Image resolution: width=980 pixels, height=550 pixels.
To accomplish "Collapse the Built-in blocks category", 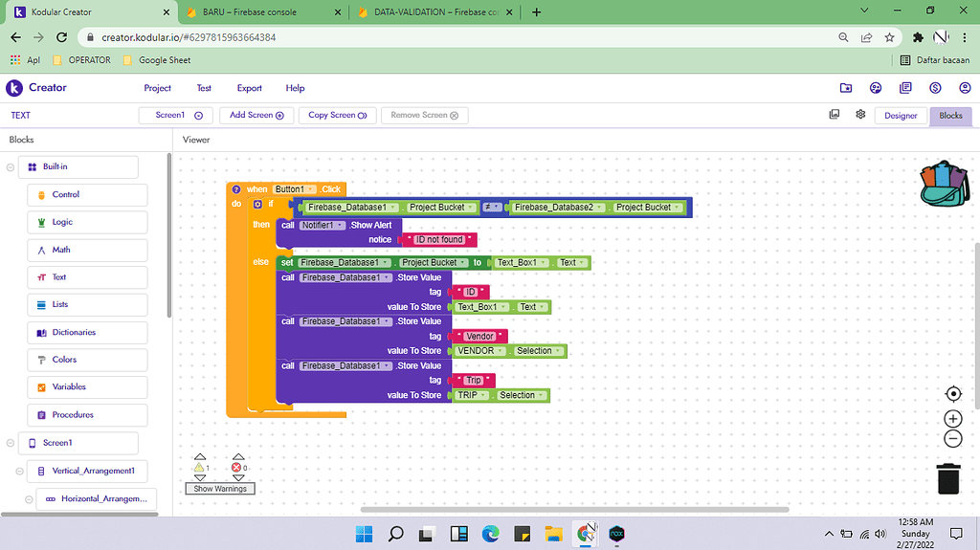I will coord(11,167).
